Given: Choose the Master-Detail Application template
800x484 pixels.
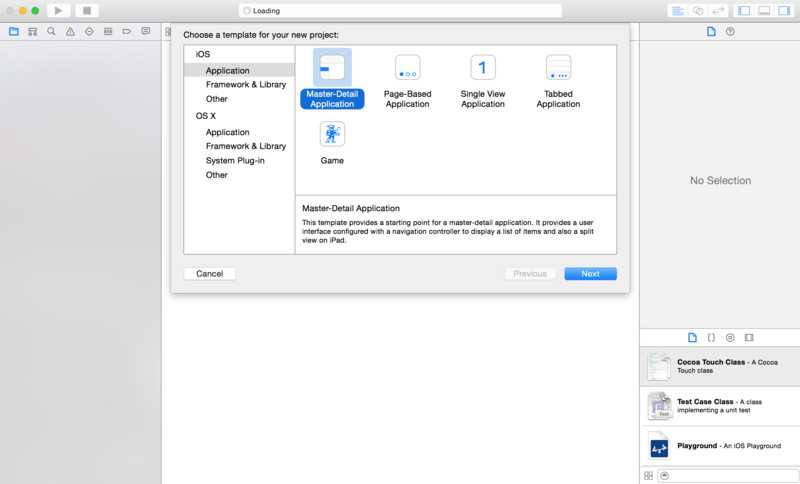Looking at the screenshot, I should click(x=332, y=79).
